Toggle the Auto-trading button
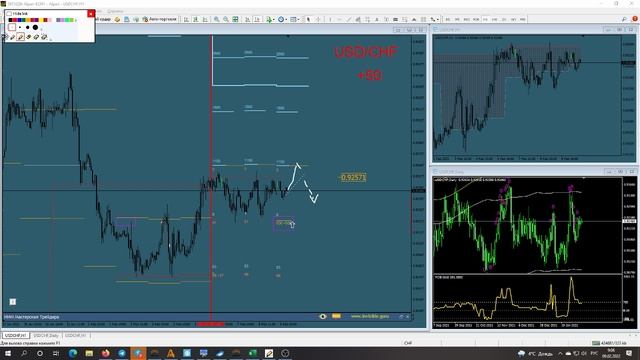640x360 pixels. coord(160,19)
